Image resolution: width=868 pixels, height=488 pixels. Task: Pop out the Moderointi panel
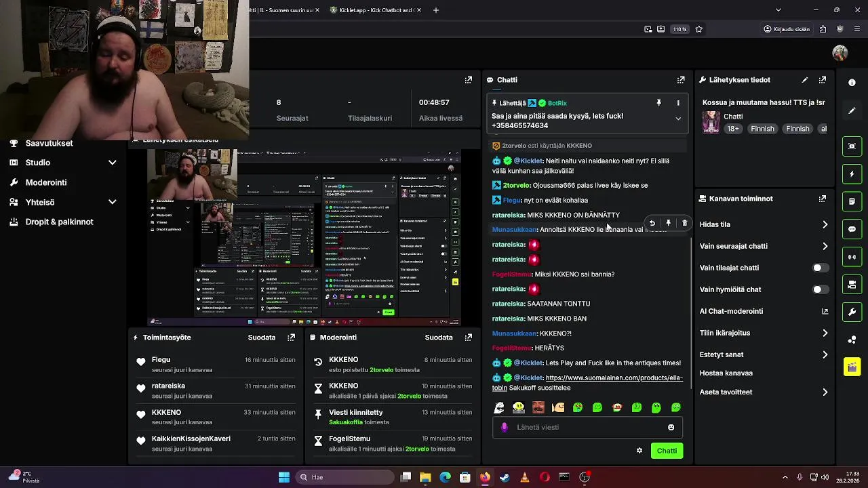click(469, 338)
